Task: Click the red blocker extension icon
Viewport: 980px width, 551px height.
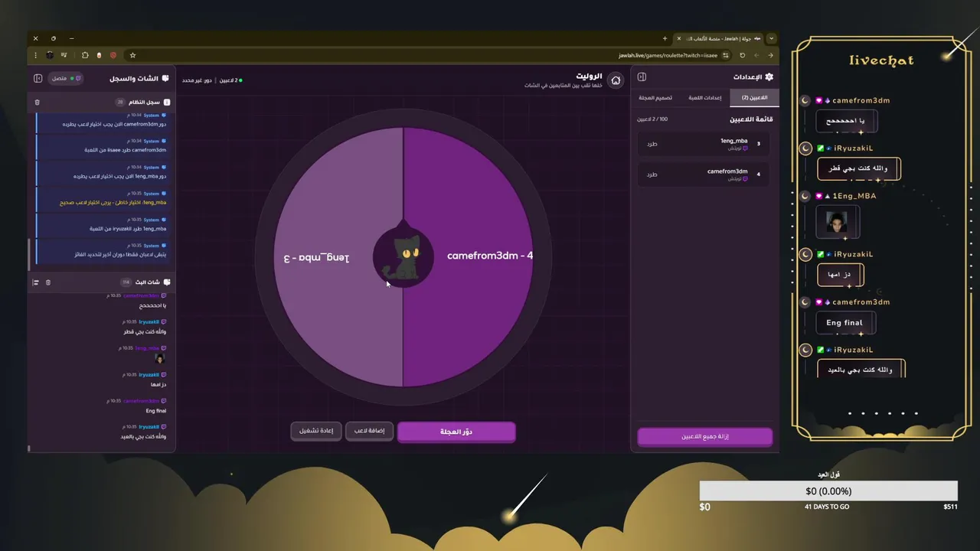Action: pyautogui.click(x=113, y=55)
